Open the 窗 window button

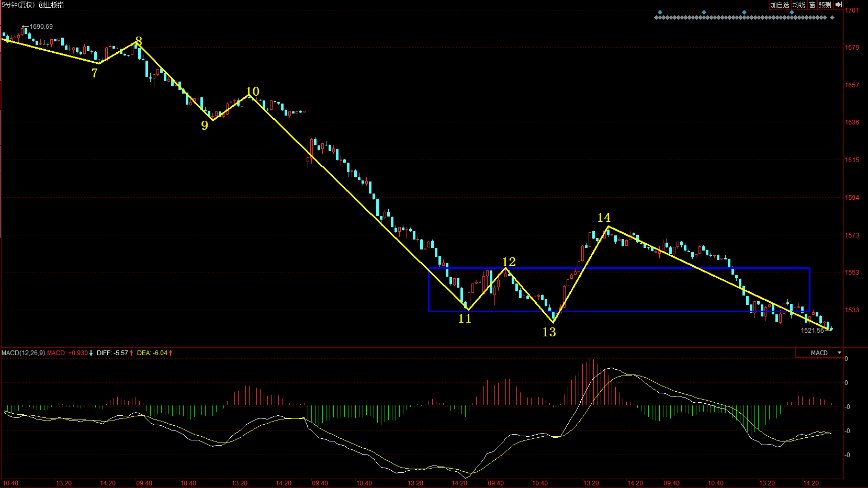coord(812,5)
